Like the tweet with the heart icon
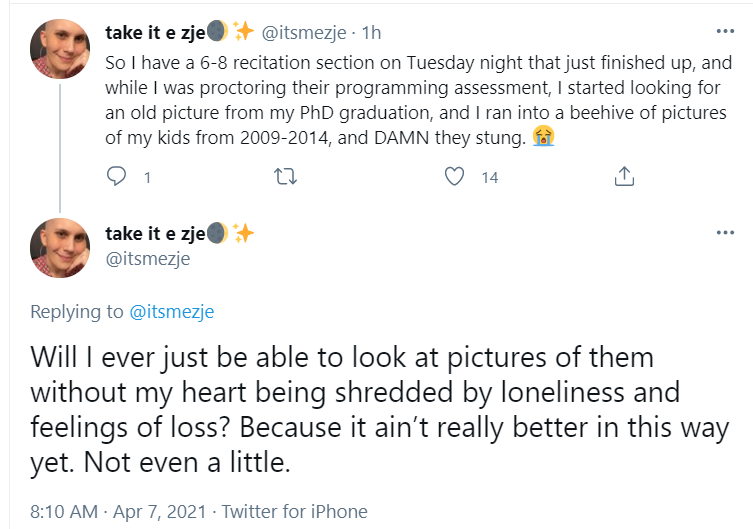 tap(455, 177)
